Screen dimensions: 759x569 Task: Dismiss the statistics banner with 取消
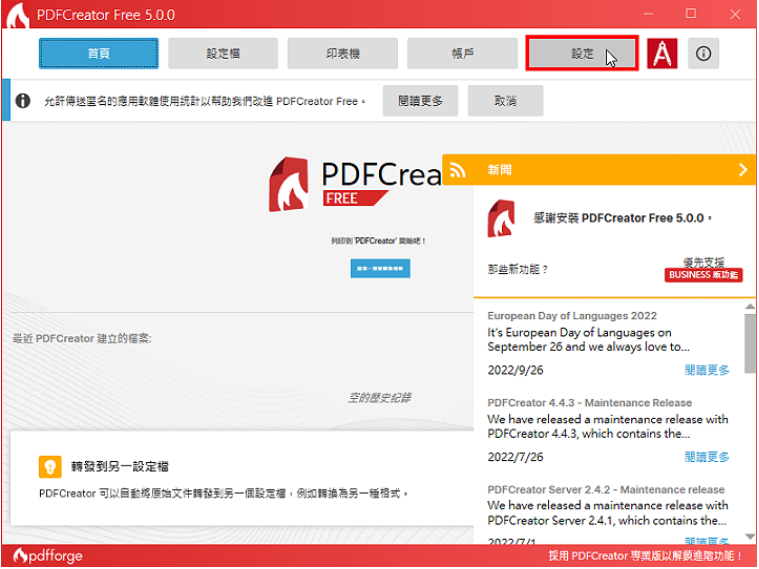(505, 101)
